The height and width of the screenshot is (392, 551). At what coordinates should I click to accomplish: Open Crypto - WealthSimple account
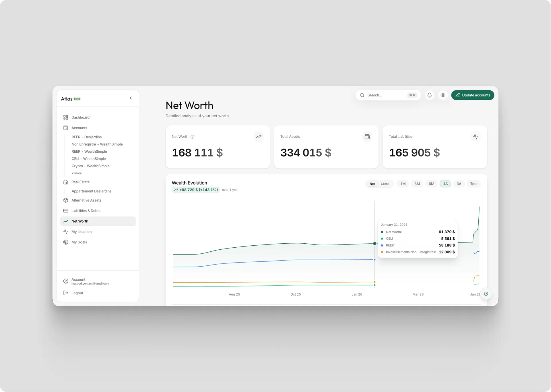click(91, 166)
